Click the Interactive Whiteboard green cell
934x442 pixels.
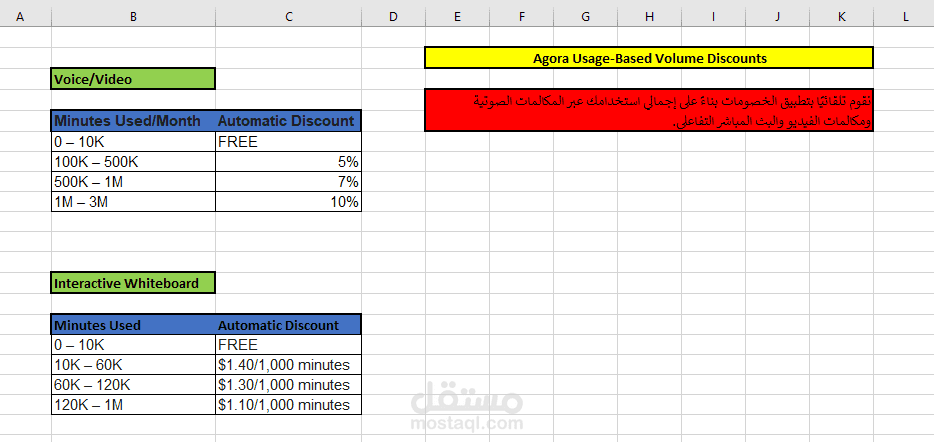(x=133, y=283)
